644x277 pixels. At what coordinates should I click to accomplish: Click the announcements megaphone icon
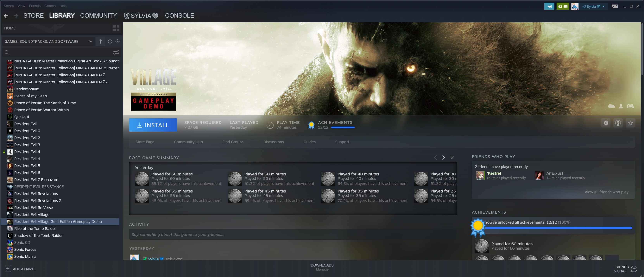pos(549,6)
